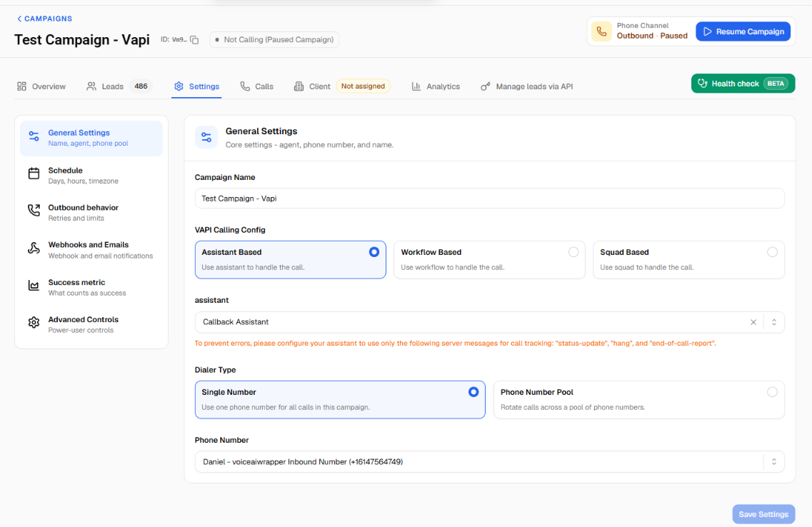Open the Calls tab
Image resolution: width=812 pixels, height=527 pixels.
(257, 86)
